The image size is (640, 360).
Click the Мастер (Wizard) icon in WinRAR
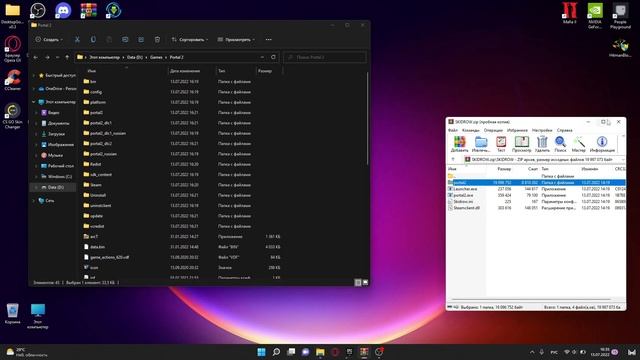(x=578, y=144)
